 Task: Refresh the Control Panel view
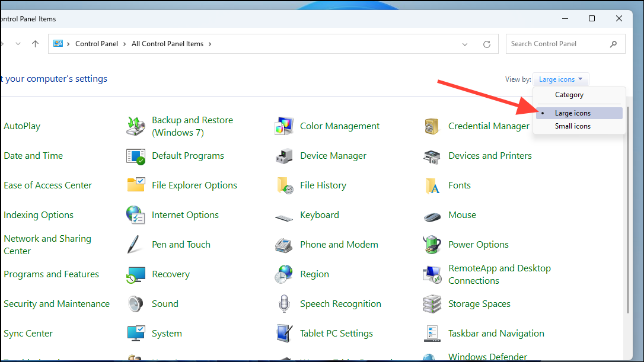[x=487, y=44]
